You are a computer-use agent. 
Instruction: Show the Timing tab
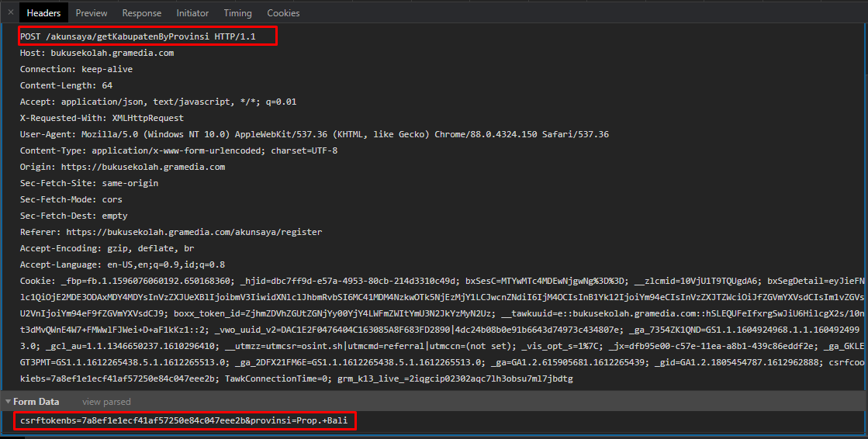tap(237, 13)
